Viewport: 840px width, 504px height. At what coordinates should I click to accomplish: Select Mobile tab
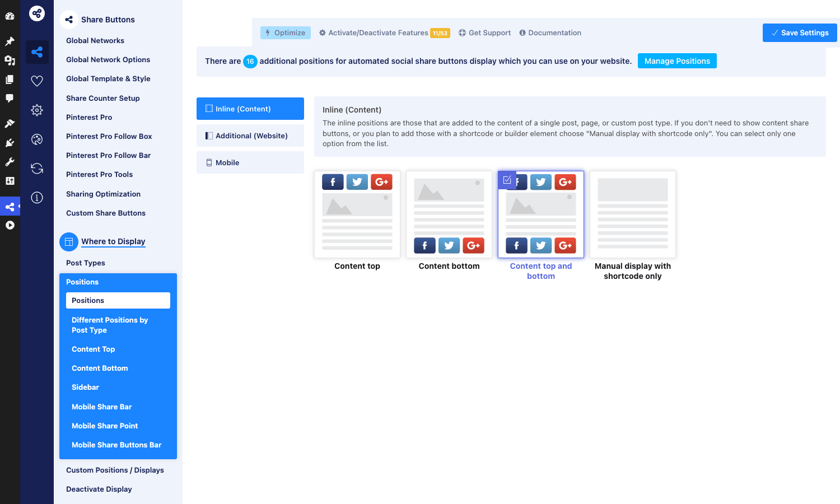pos(250,162)
